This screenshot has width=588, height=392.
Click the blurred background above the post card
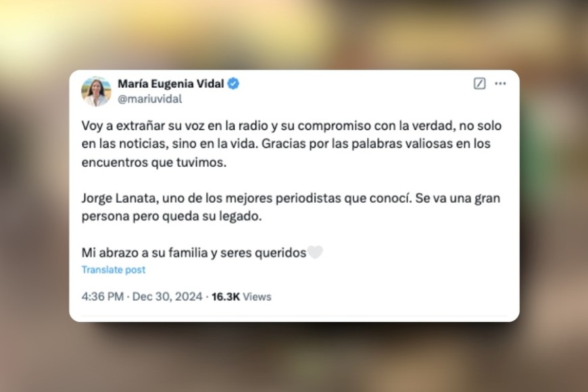point(294,34)
